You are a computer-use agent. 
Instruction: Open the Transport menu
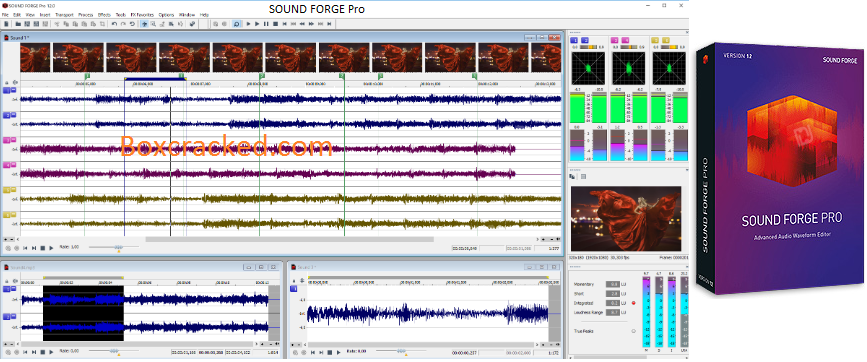coord(64,14)
